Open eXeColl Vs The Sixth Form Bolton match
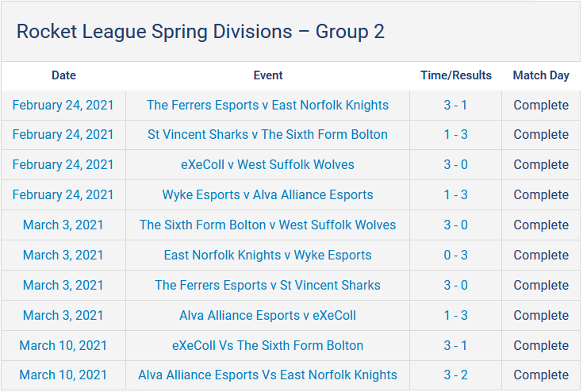Image resolution: width=583 pixels, height=392 pixels. coord(267,345)
